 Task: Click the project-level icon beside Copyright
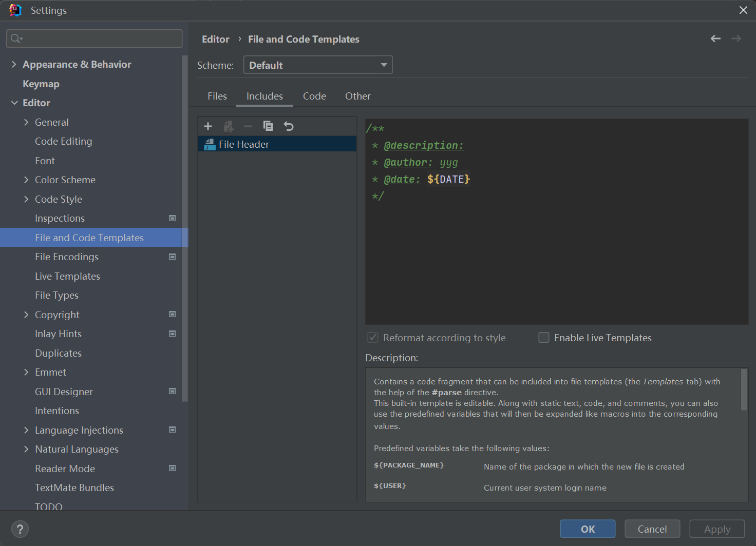click(x=173, y=314)
